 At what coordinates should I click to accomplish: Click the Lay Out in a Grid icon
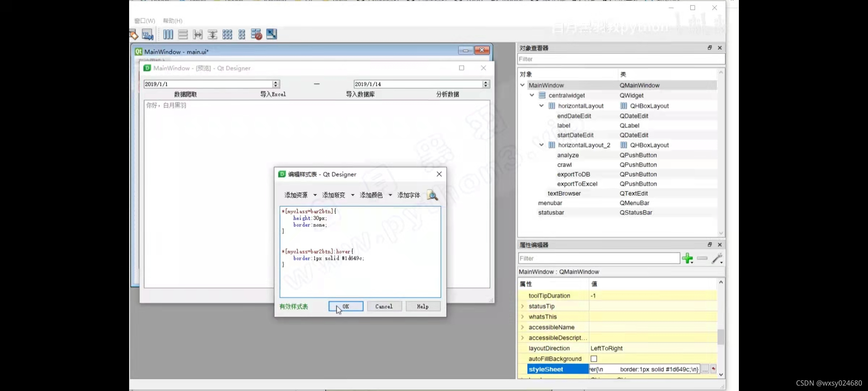pyautogui.click(x=227, y=34)
